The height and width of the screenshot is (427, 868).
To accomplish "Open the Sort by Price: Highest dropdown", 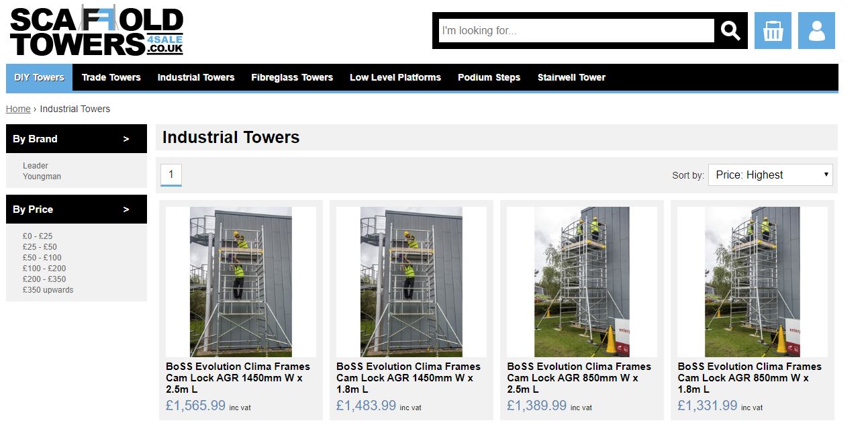I will (771, 175).
